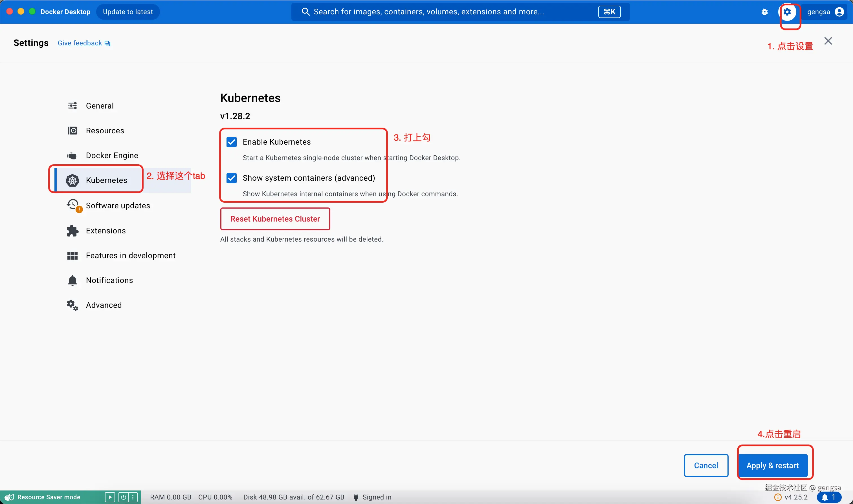This screenshot has width=853, height=504.
Task: Toggle the Enable Kubernetes checkbox
Action: coord(231,142)
